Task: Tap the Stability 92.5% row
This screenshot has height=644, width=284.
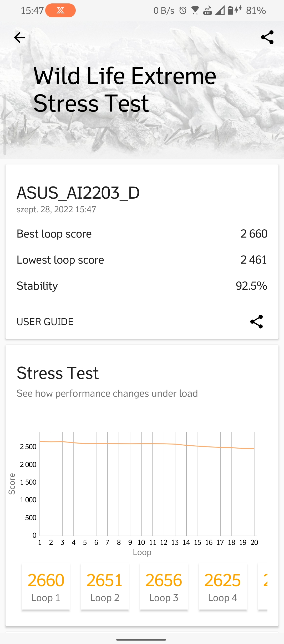Action: point(142,286)
